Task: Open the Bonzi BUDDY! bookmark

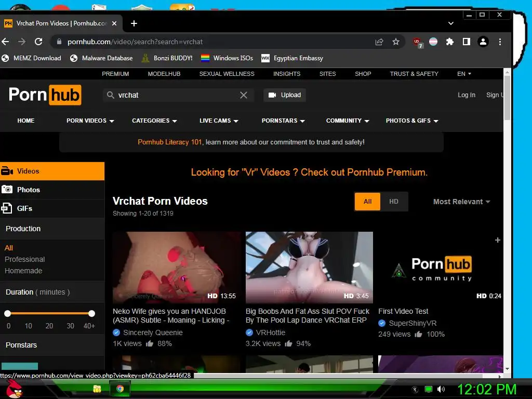Action: tap(167, 58)
